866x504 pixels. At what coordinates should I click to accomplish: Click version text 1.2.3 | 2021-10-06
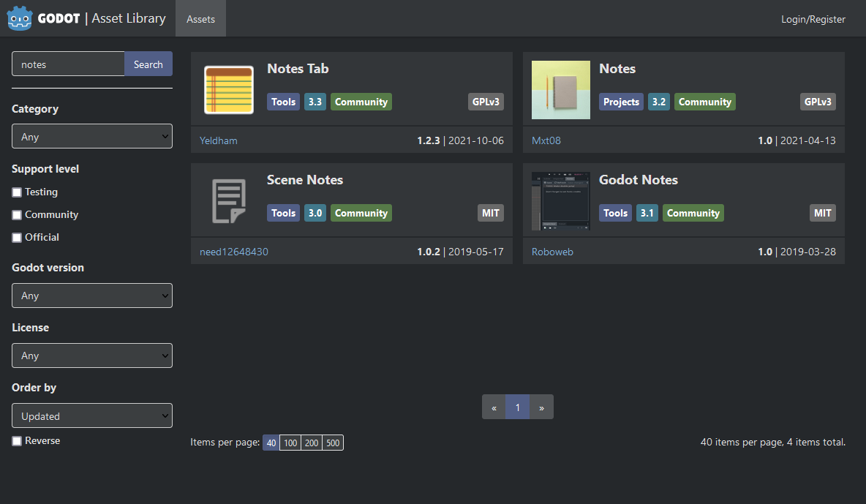[x=460, y=140]
